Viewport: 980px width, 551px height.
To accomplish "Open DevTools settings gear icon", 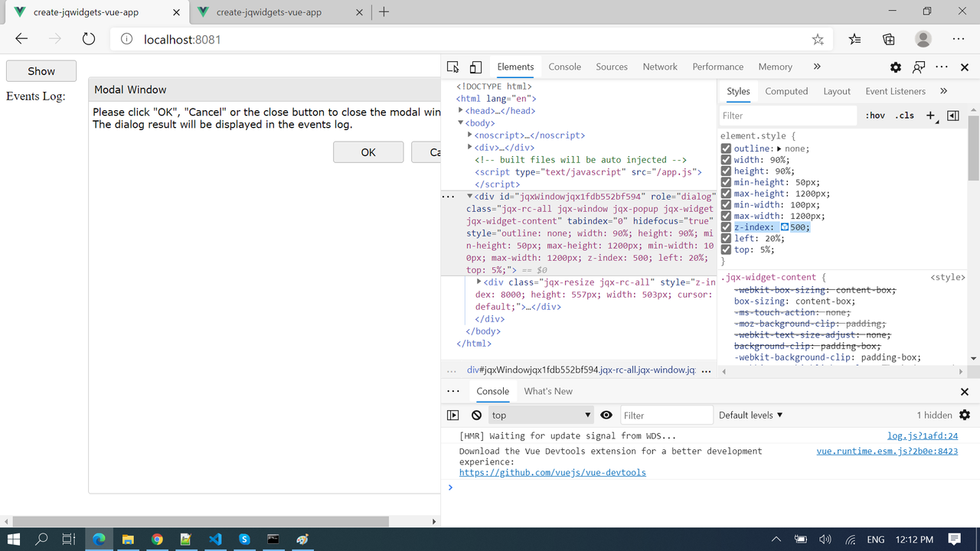I will (896, 67).
